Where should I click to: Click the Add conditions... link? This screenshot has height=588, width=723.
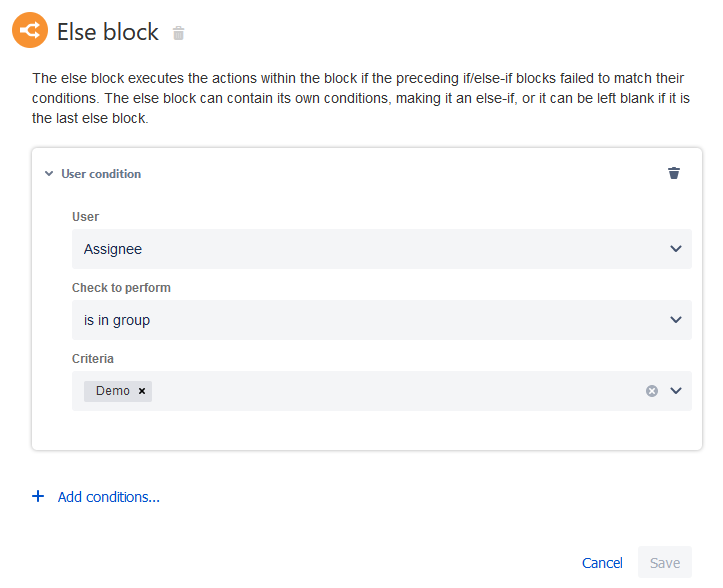(x=109, y=497)
